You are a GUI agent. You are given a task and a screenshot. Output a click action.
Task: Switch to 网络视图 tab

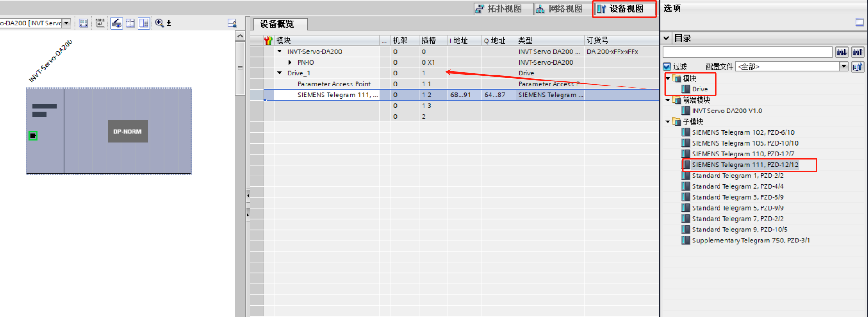(x=564, y=9)
